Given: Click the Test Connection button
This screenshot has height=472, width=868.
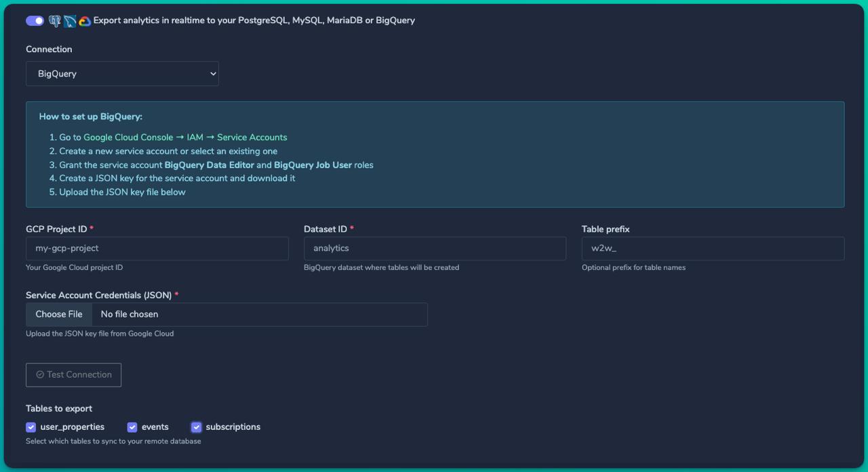Looking at the screenshot, I should click(x=73, y=375).
